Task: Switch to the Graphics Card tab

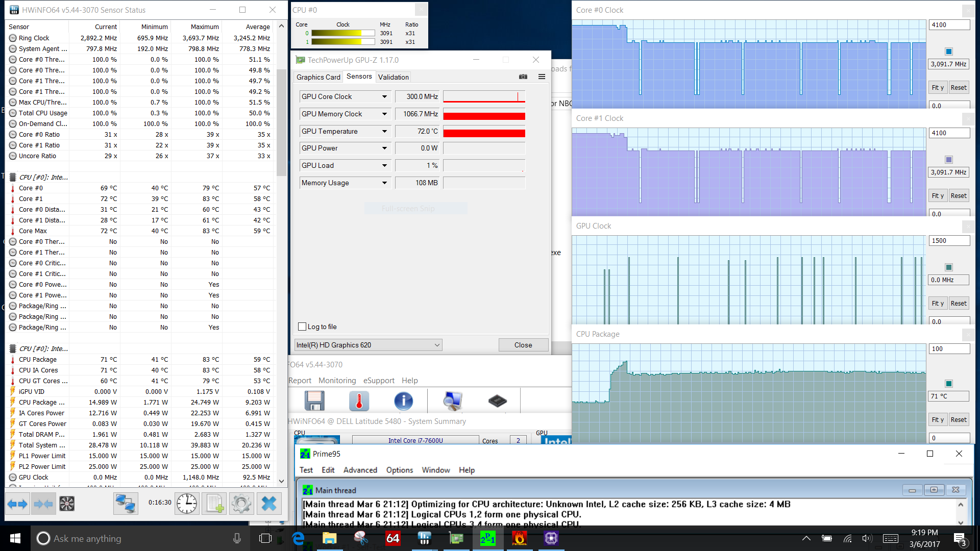Action: point(318,77)
